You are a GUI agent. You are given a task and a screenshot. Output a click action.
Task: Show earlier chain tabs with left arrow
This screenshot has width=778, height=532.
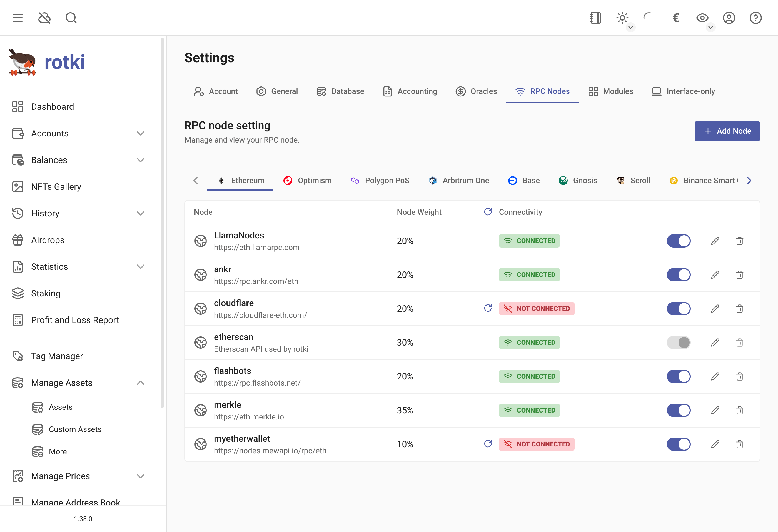(196, 181)
